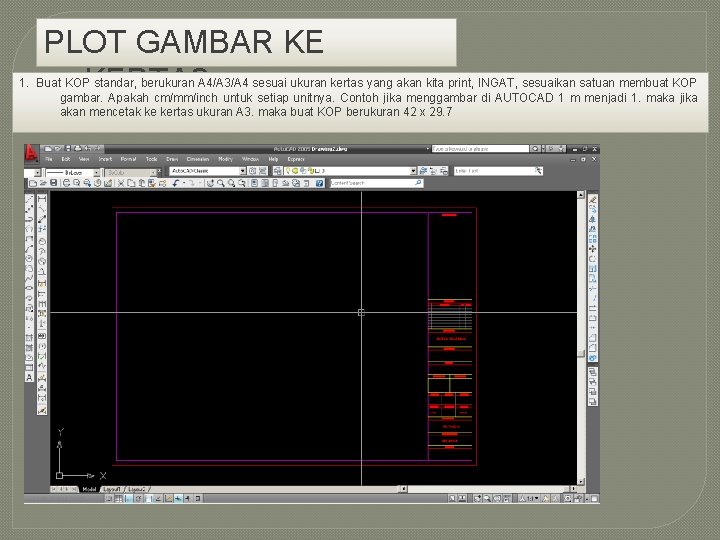Toggle Dynamic UCS in status bar
This screenshot has width=720, height=540.
[x=169, y=499]
